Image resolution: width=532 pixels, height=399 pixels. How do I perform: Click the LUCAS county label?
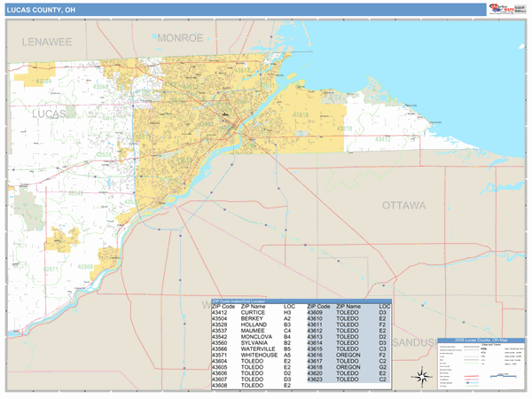coord(51,114)
